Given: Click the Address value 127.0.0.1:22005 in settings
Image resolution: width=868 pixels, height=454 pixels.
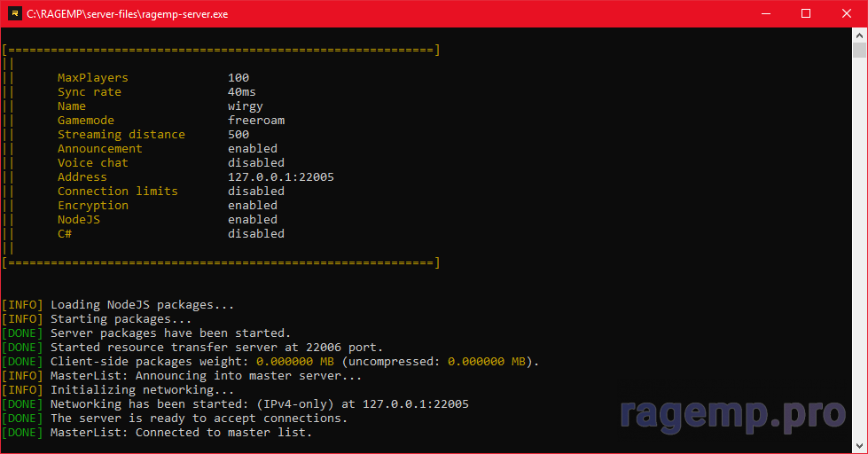Looking at the screenshot, I should [280, 177].
